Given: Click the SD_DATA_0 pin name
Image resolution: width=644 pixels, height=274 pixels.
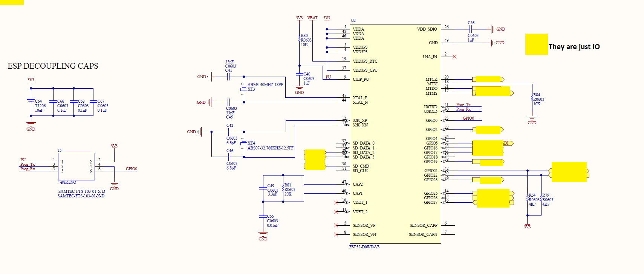Looking at the screenshot, I should [x=364, y=143].
